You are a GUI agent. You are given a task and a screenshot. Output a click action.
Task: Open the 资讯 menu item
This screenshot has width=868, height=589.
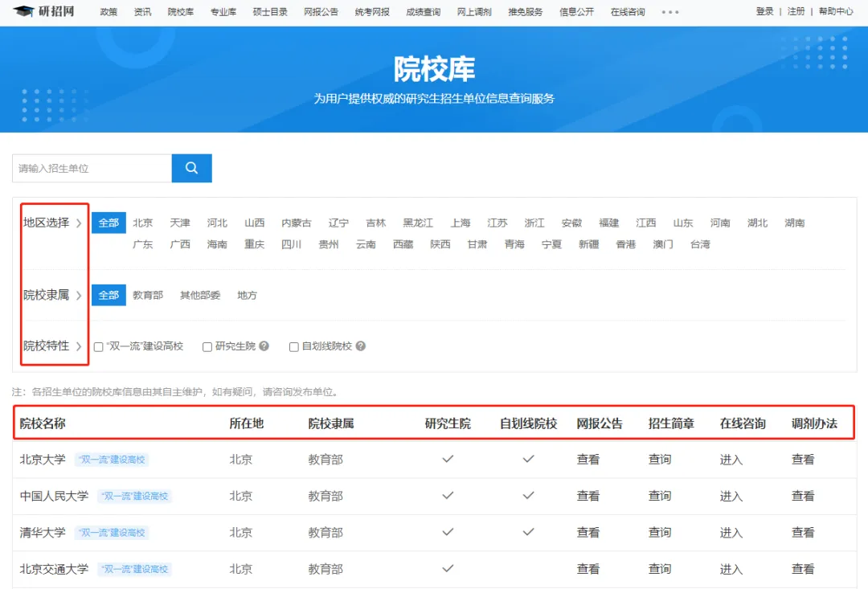(142, 11)
